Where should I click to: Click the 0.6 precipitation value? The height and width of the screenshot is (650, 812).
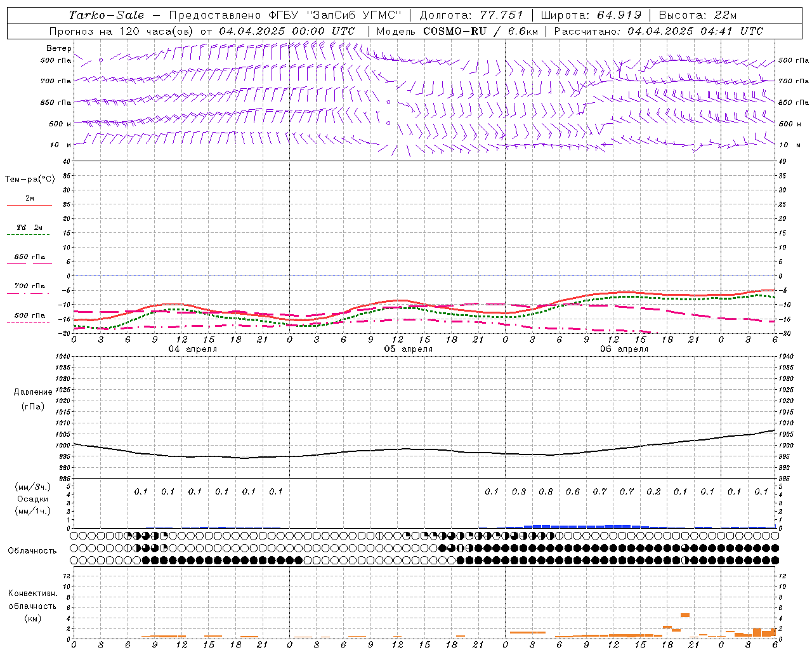coord(573,492)
